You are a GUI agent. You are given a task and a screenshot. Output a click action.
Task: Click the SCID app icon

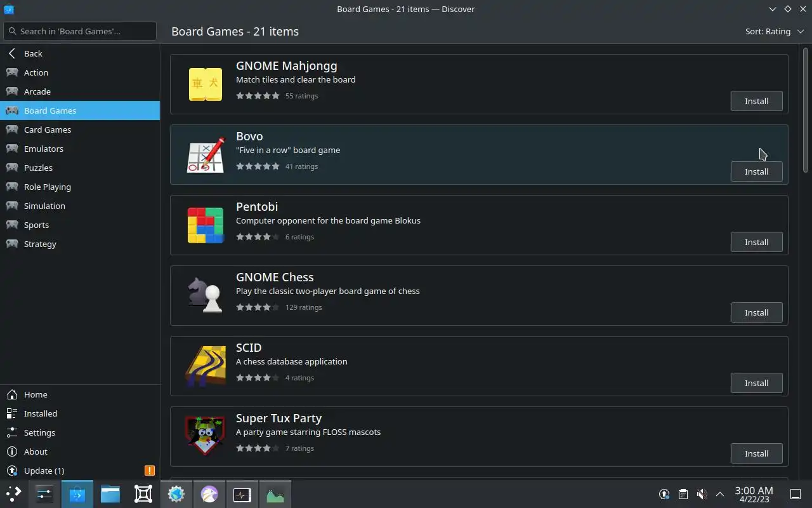206,366
